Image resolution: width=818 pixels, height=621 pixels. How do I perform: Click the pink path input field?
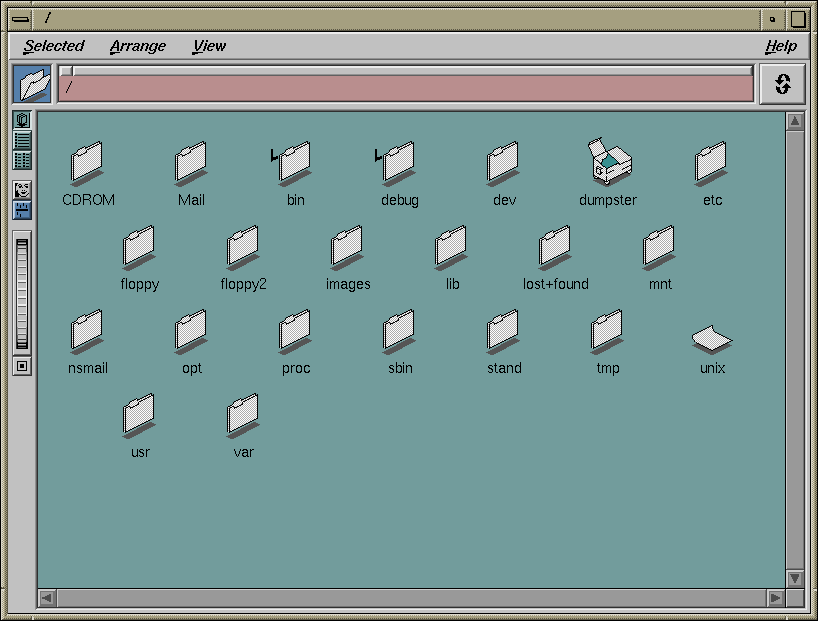point(405,89)
